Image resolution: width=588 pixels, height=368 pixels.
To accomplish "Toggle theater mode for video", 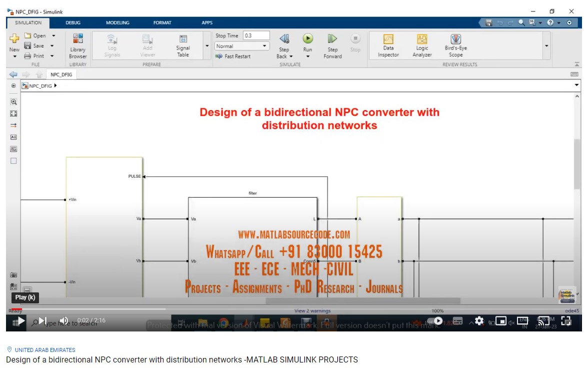I will pyautogui.click(x=522, y=321).
